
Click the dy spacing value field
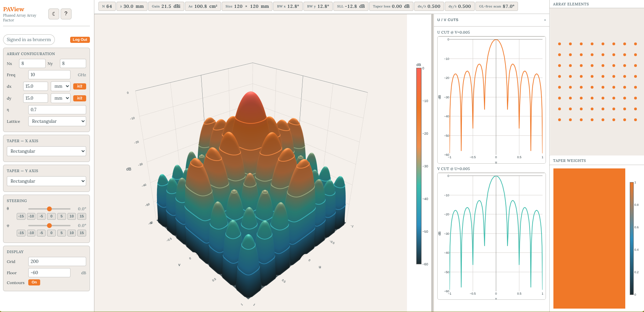pos(35,98)
